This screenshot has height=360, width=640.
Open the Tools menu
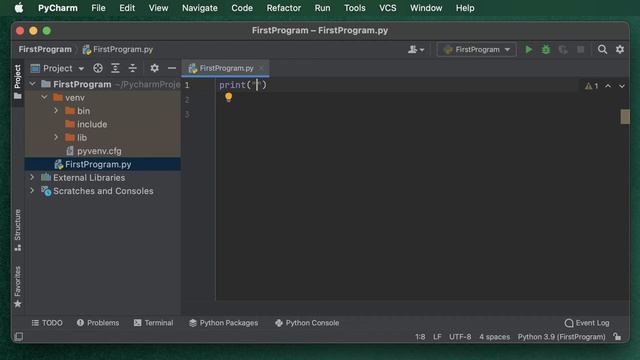(x=355, y=8)
